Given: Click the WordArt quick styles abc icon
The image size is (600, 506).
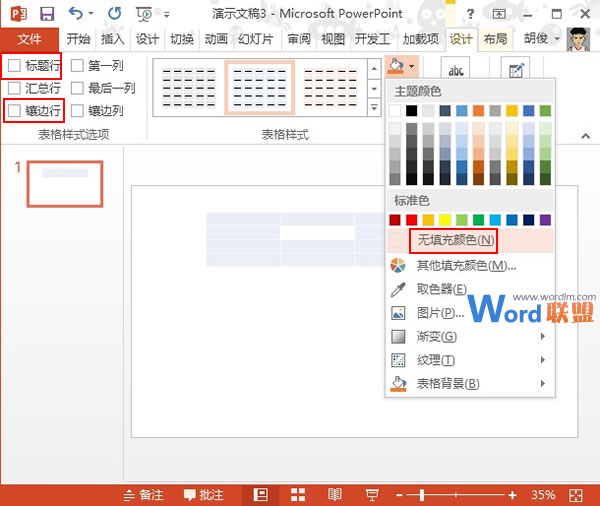Looking at the screenshot, I should (455, 70).
